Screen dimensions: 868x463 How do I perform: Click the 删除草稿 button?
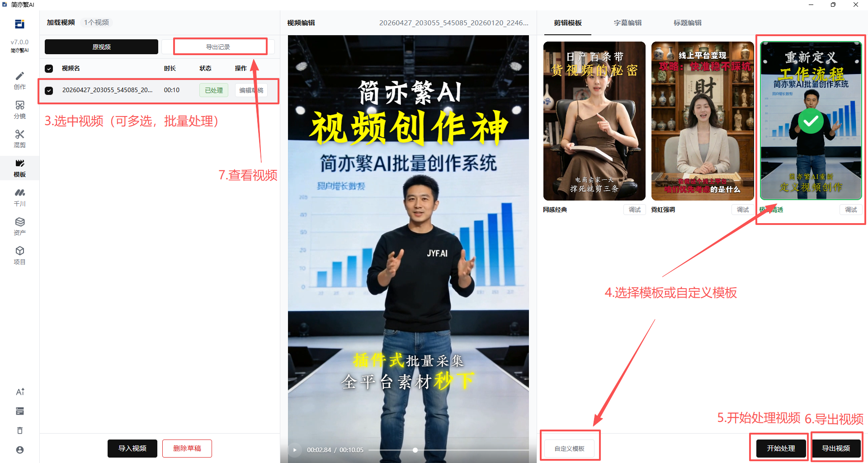(x=187, y=449)
